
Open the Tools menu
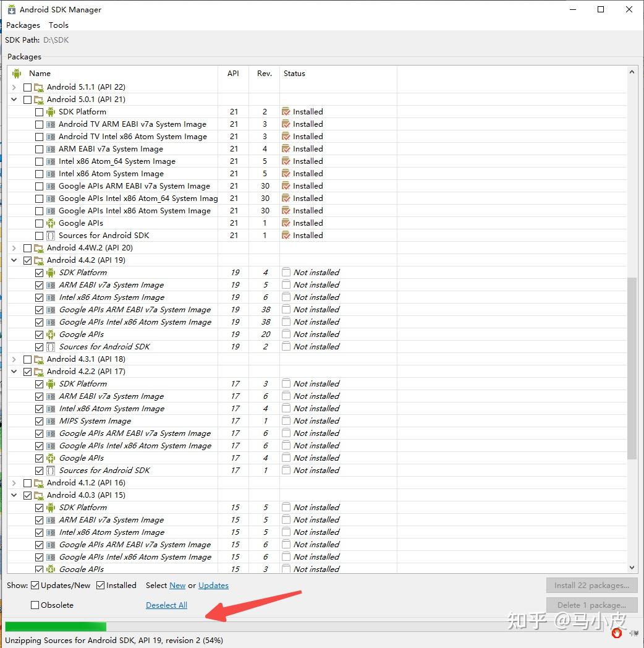[58, 25]
